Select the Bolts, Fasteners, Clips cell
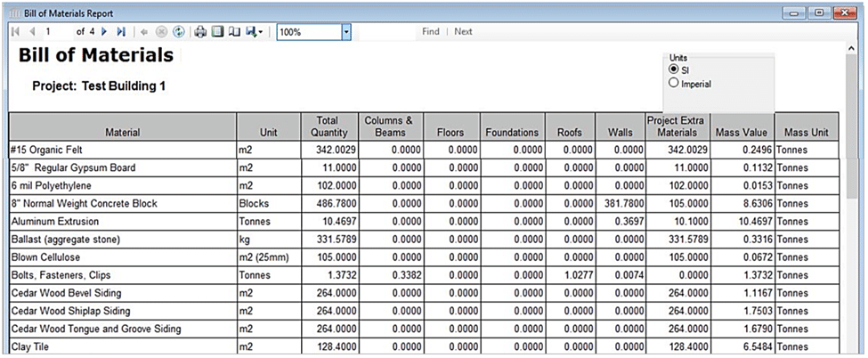Screen dimensions: 868x358 coord(123,275)
